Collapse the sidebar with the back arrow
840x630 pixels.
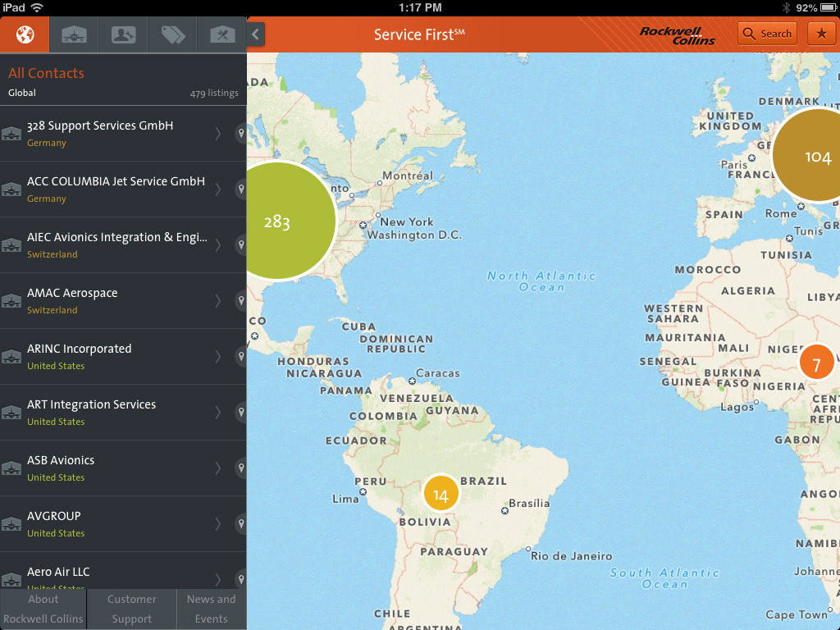coord(256,34)
